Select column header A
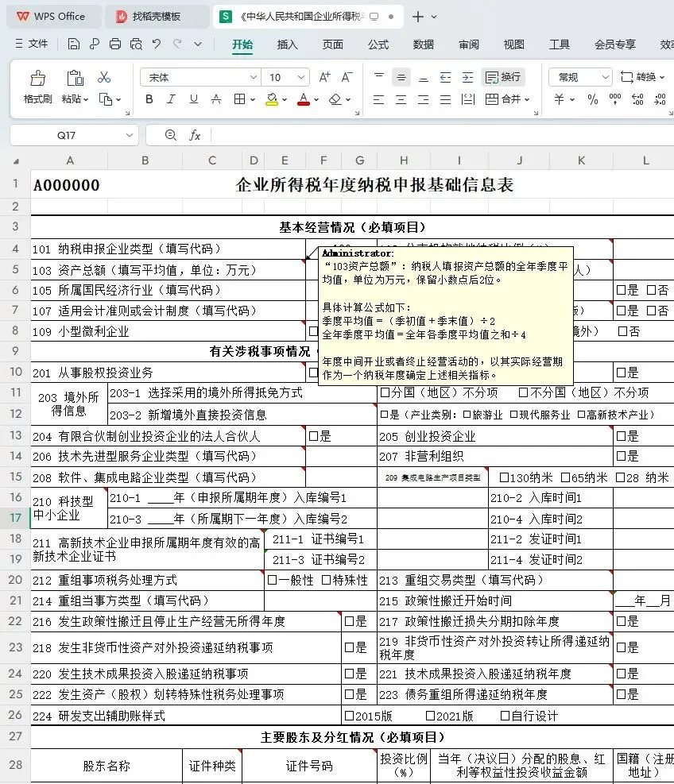 coord(70,160)
